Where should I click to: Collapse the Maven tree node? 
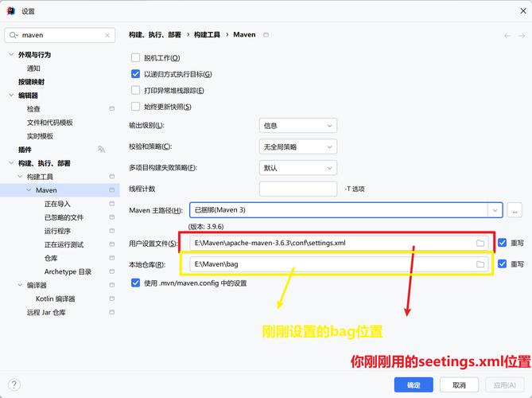29,190
